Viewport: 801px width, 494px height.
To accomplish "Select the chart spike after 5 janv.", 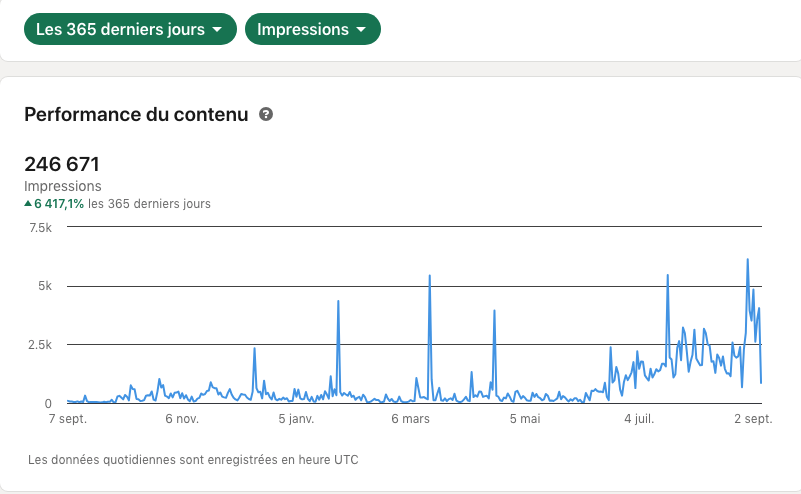I will point(338,301).
